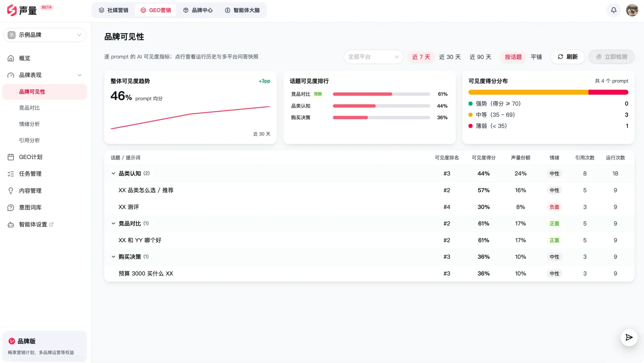Collapse the 竞品对比 topic group row
Viewport: 644px width, 363px height.
pos(369,224)
